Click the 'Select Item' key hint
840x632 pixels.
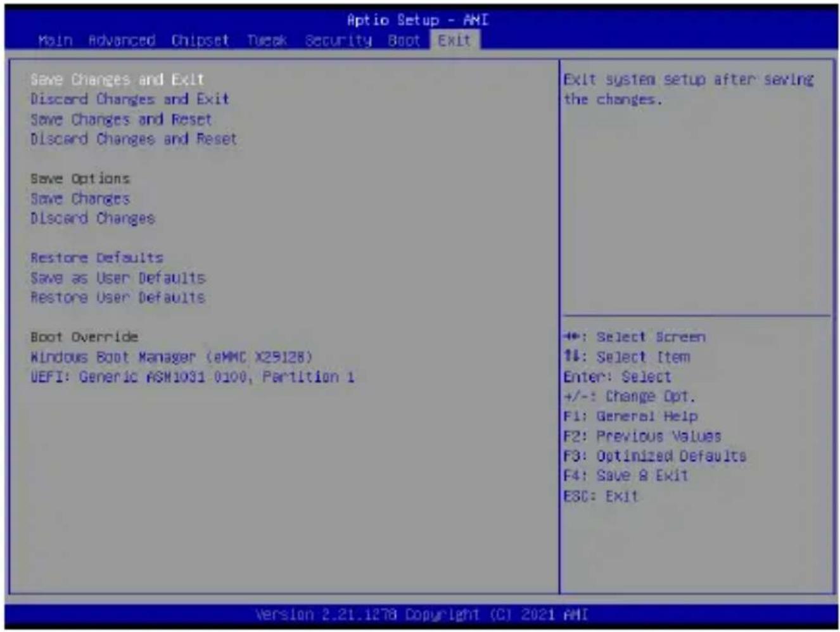click(x=627, y=357)
